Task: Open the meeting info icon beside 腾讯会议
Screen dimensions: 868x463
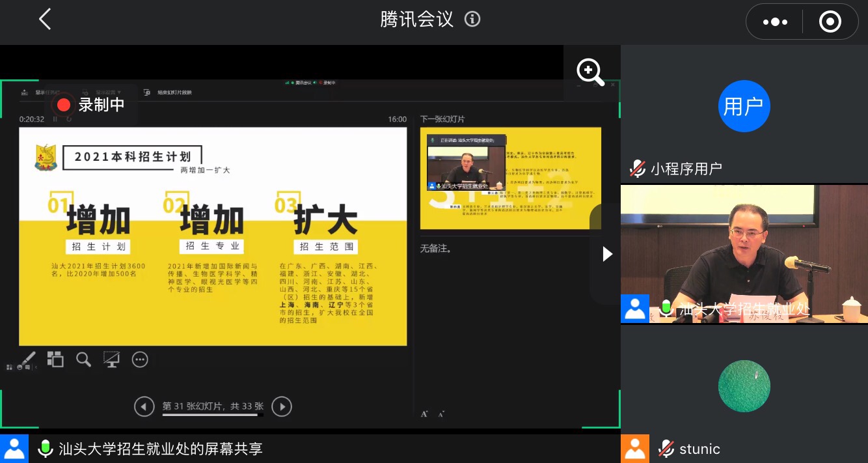Action: tap(472, 20)
